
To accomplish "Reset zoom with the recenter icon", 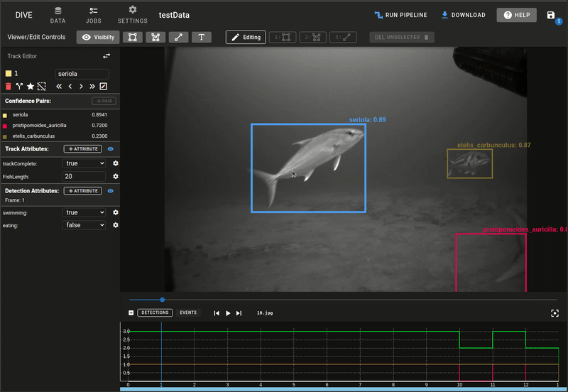I will point(555,313).
